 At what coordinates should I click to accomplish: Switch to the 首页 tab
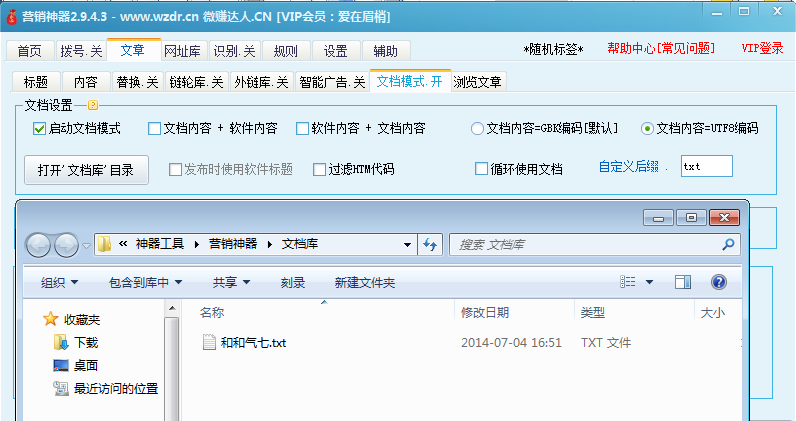tap(29, 51)
